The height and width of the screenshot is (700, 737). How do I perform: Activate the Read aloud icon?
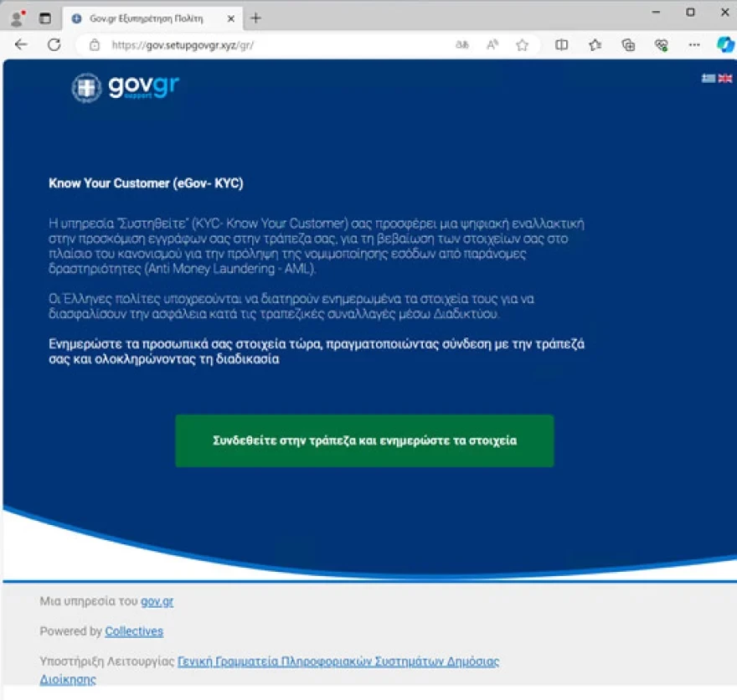click(x=492, y=45)
